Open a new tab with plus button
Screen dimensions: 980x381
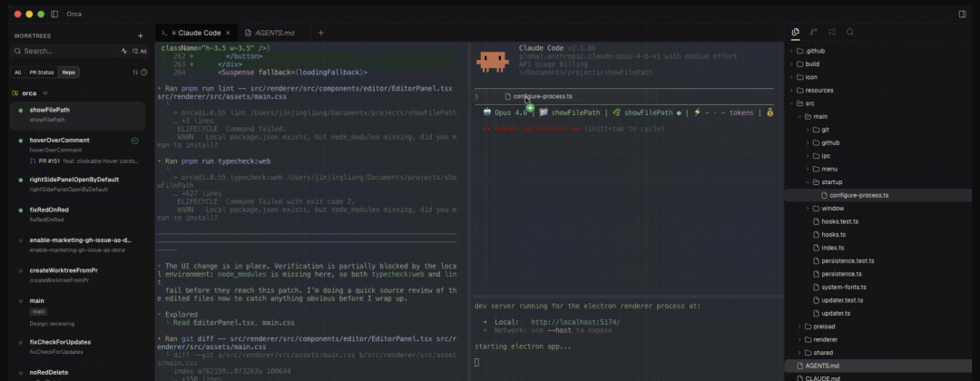[320, 33]
